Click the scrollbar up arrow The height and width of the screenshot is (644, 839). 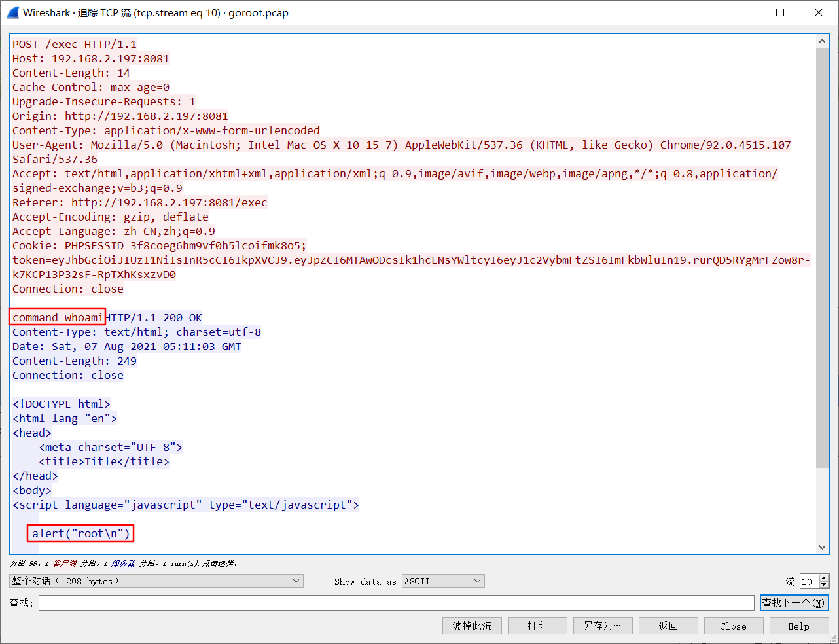[x=823, y=41]
